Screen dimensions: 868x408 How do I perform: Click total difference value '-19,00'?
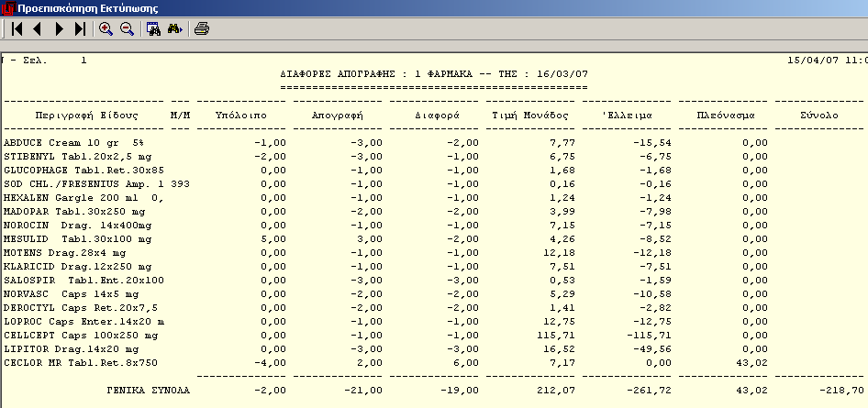(460, 391)
